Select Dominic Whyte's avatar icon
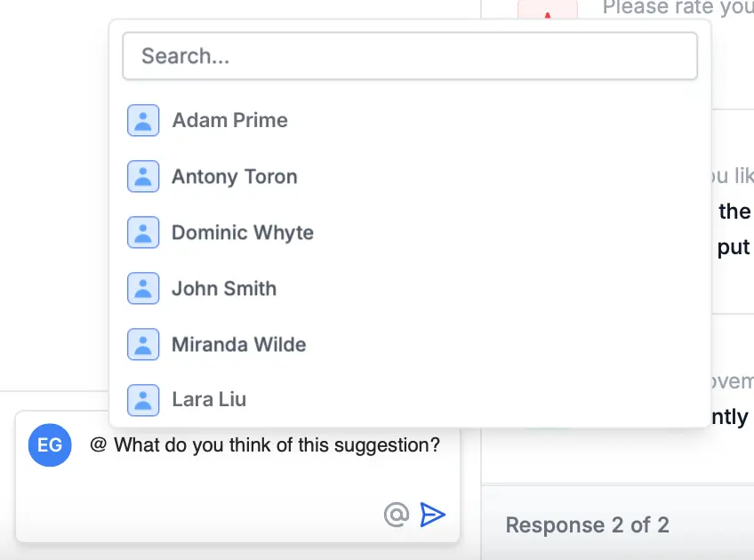Image resolution: width=754 pixels, height=560 pixels. click(x=143, y=232)
